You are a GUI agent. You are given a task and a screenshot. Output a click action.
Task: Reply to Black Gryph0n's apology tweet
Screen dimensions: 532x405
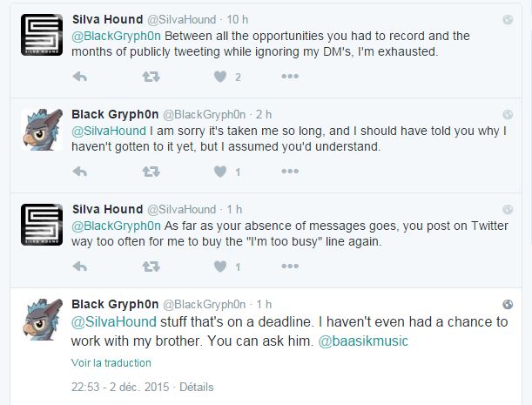79,172
